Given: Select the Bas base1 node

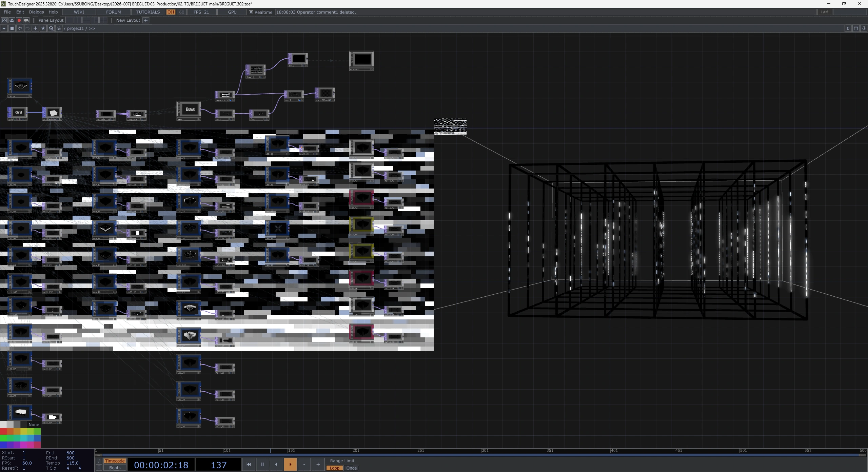Looking at the screenshot, I should coord(189,110).
